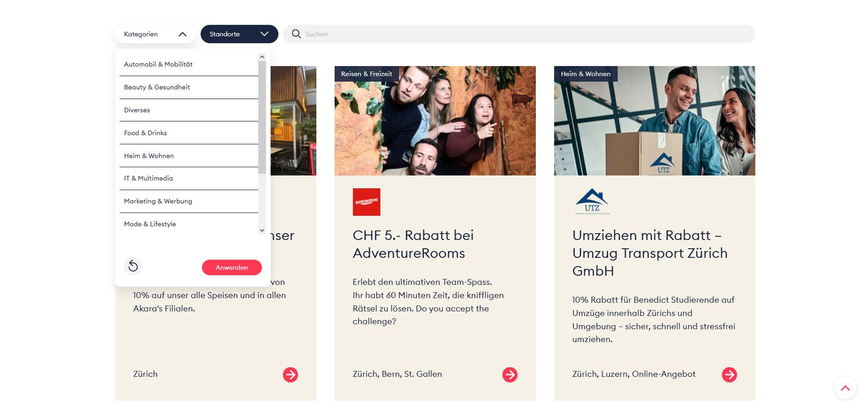Click the Heim & Wohnen moving photo thumbnail
The width and height of the screenshot is (868, 412).
click(x=654, y=121)
